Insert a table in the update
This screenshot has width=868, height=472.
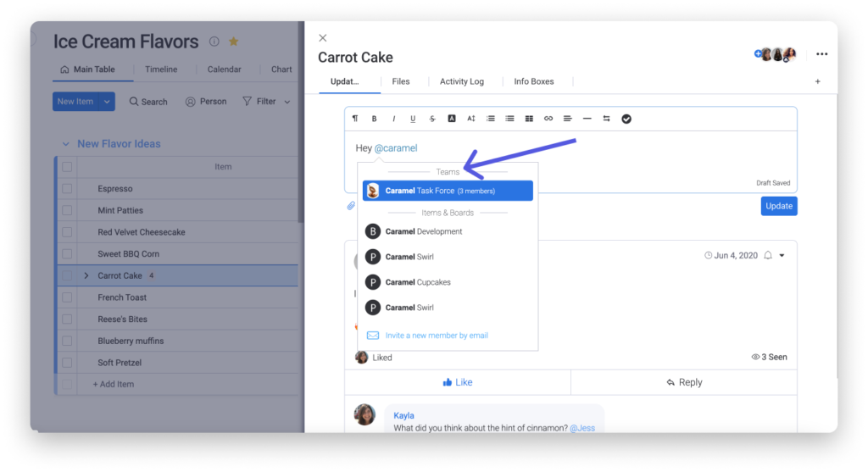529,119
